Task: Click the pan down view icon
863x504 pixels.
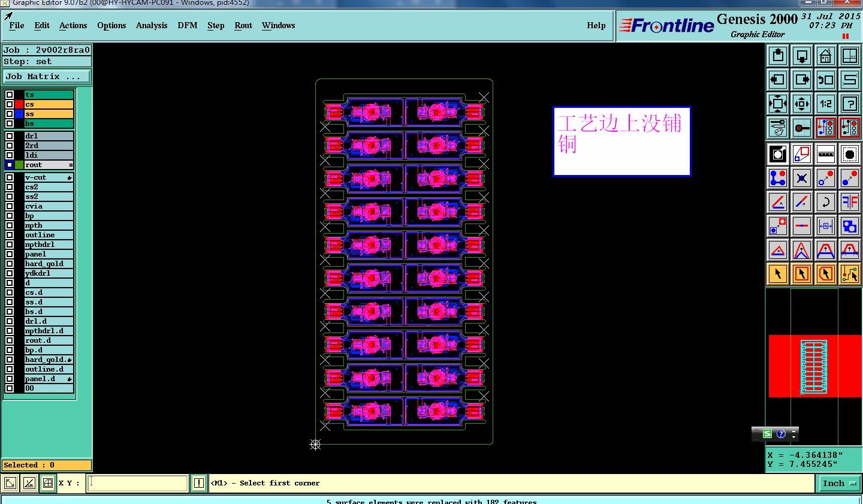Action: (x=802, y=56)
